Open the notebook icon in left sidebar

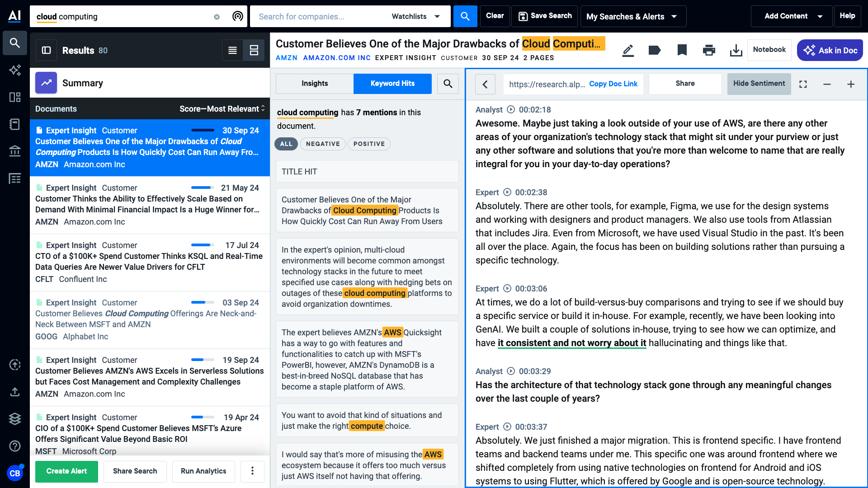pos(15,124)
